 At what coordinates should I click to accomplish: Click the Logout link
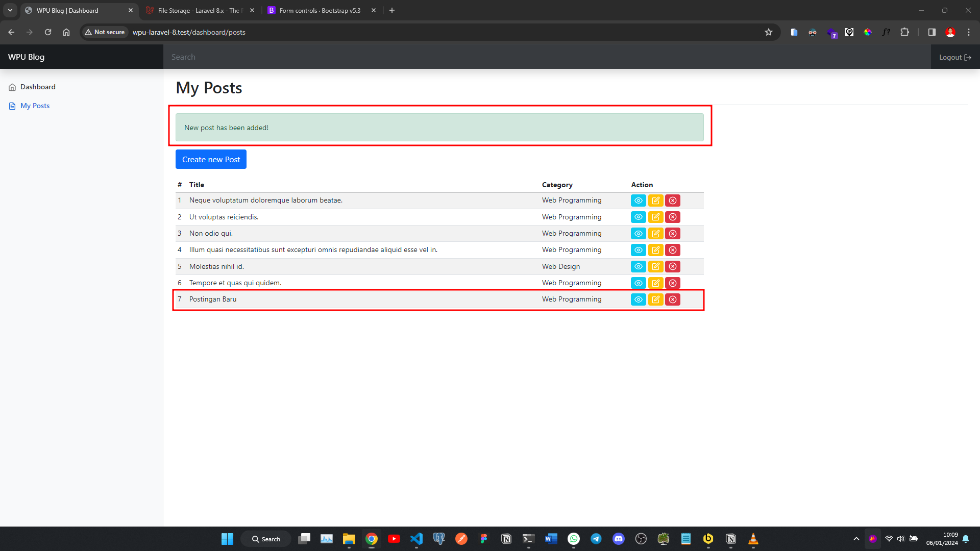click(954, 57)
